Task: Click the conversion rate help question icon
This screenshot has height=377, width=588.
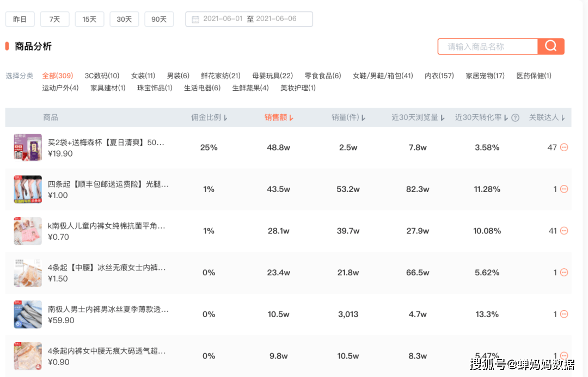Action: 515,118
